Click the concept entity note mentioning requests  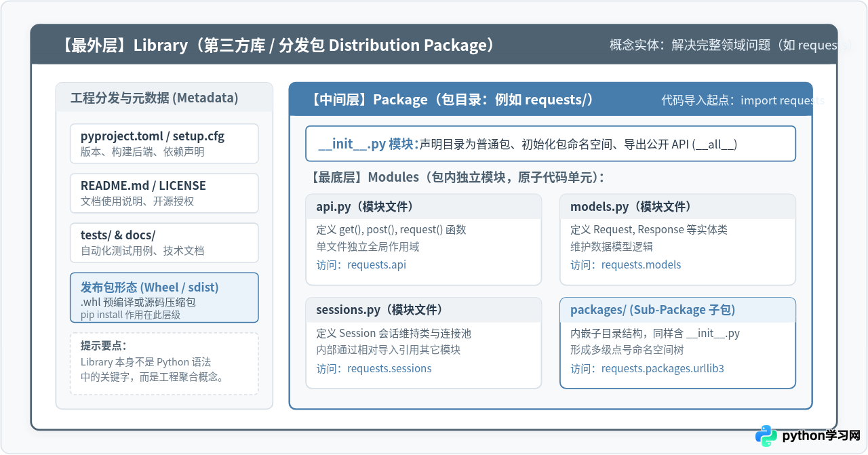coord(730,45)
